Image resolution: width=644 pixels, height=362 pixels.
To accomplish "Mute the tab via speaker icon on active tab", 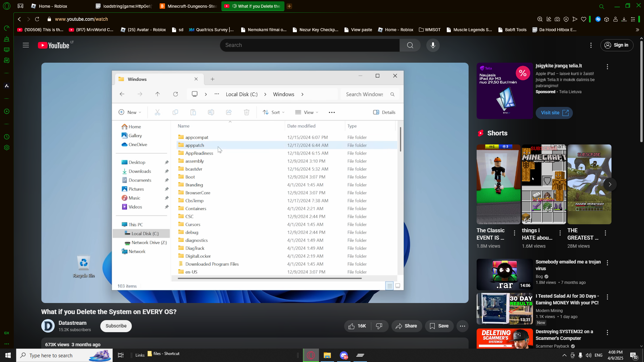I will [x=234, y=6].
